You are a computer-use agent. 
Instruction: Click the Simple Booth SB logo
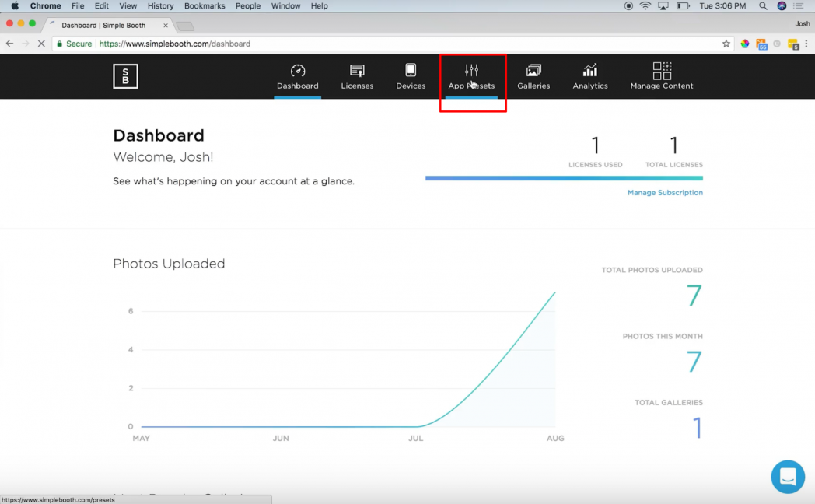click(125, 76)
